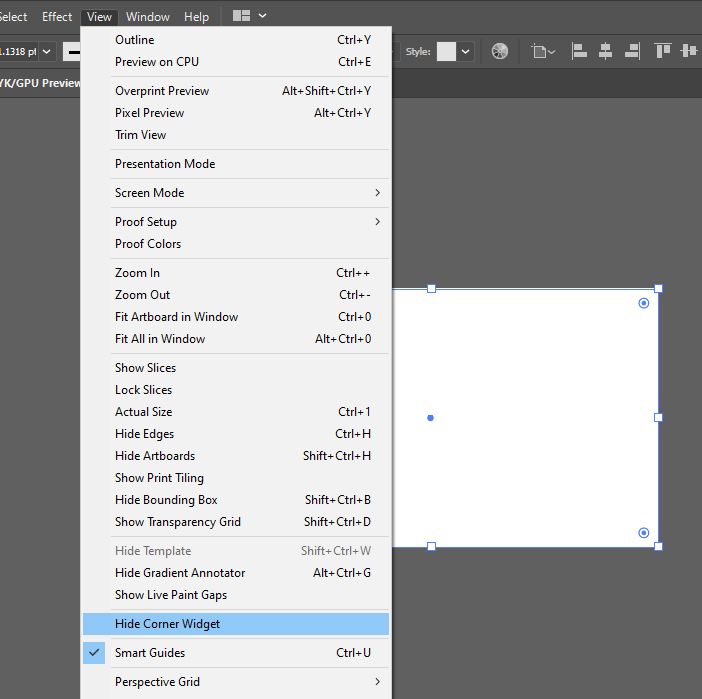Choose Outline from the View menu

click(236, 39)
